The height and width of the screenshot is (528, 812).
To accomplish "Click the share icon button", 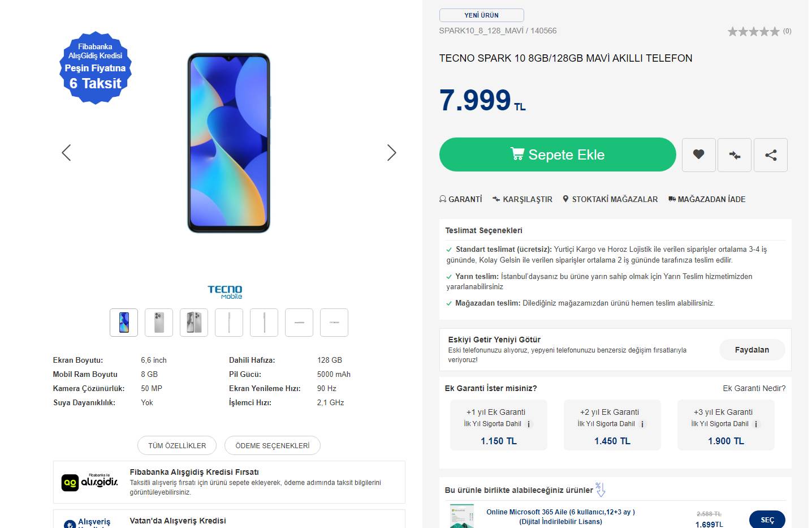I will 770,154.
